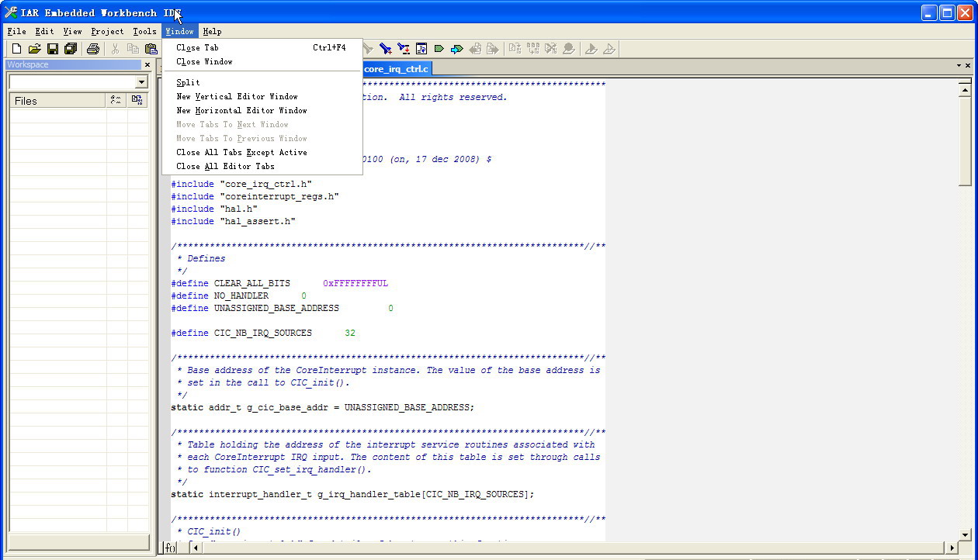Open the File menu
Image resolution: width=978 pixels, height=560 pixels.
pyautogui.click(x=16, y=32)
